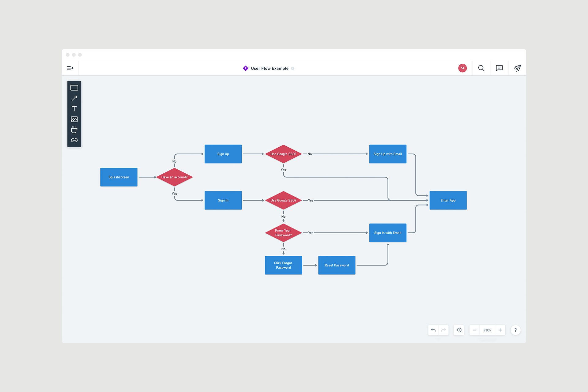Select the image insert tool
Screen dimensions: 588x392
(x=74, y=119)
